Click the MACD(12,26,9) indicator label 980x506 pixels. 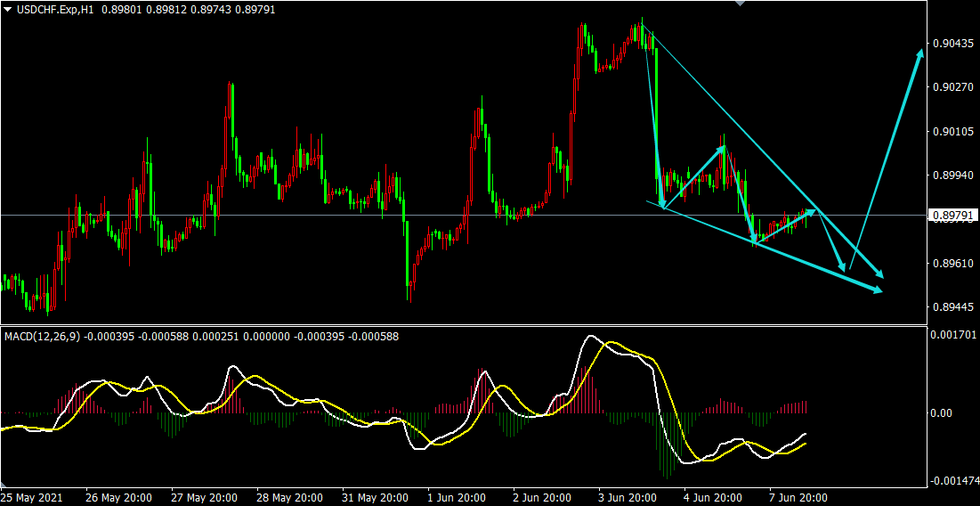pos(42,337)
